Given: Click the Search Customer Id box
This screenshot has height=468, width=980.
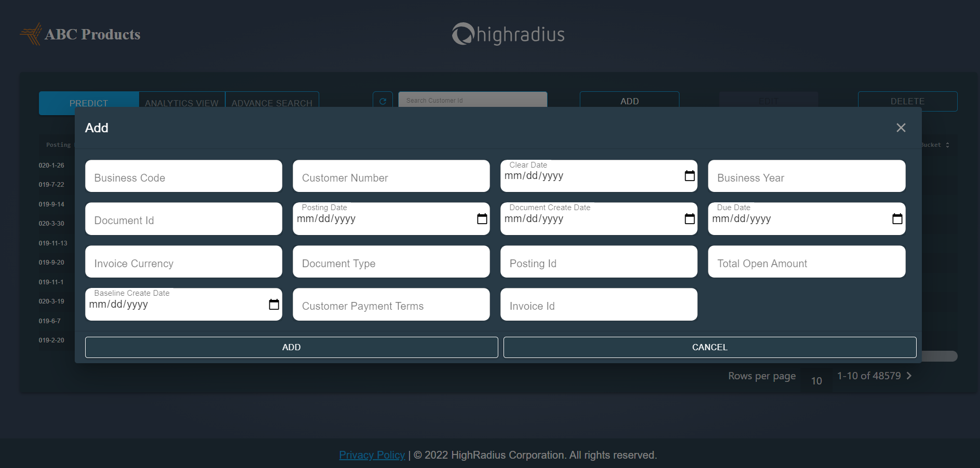Looking at the screenshot, I should pos(472,100).
